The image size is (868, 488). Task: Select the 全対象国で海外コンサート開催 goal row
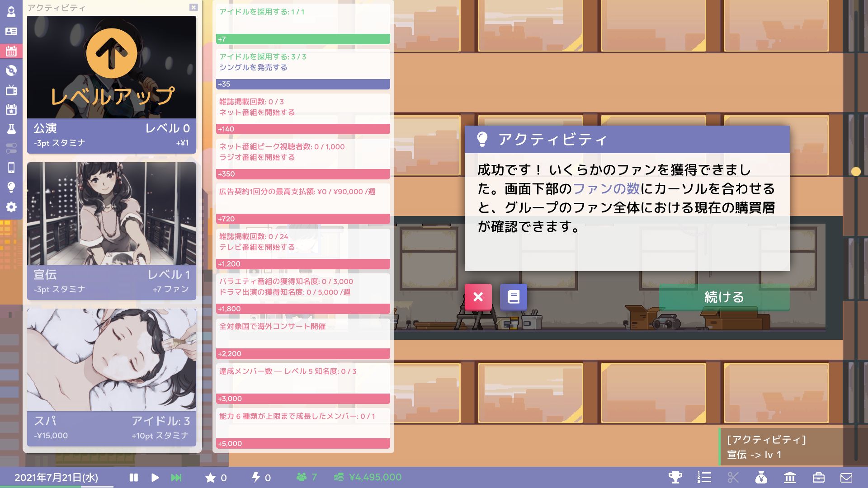(303, 338)
